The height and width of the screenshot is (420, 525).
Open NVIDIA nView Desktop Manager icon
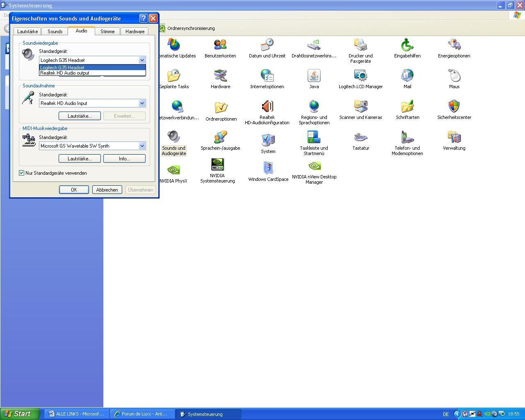coord(314,172)
